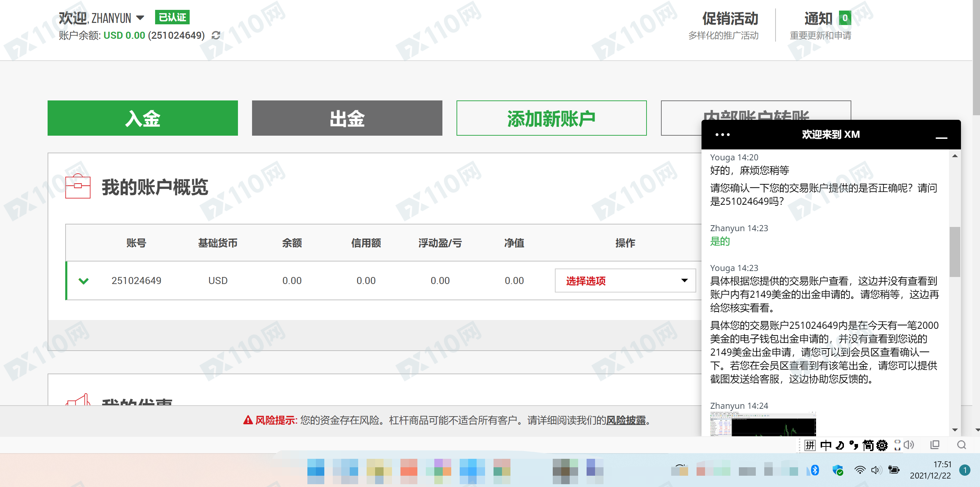Viewport: 980px width, 487px height.
Task: Refresh the account balance icon
Action: tap(216, 35)
